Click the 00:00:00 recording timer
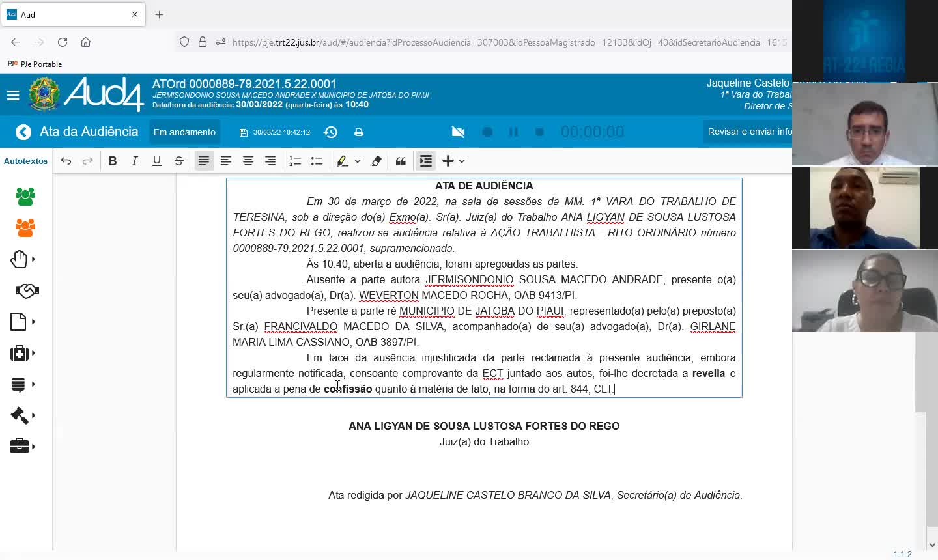 592,132
